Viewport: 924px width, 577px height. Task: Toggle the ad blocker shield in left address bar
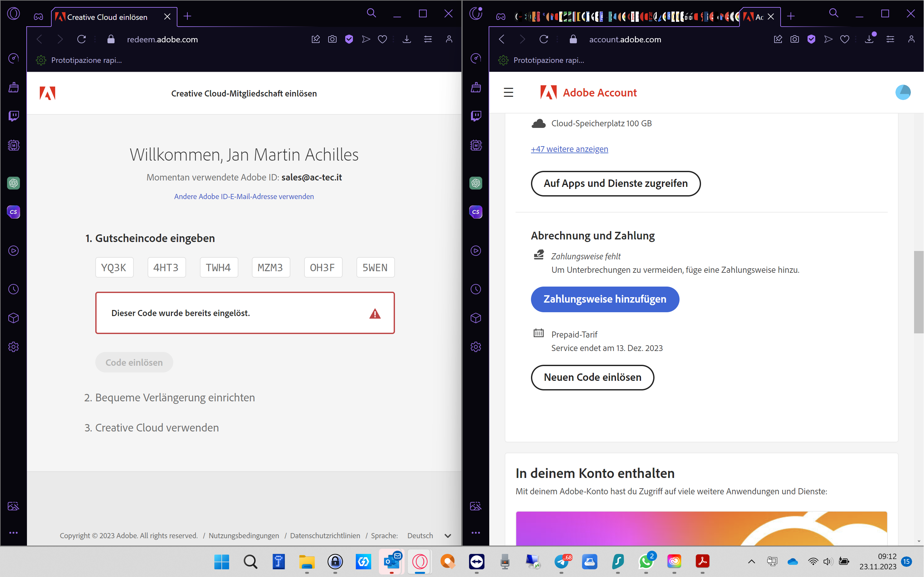[349, 39]
